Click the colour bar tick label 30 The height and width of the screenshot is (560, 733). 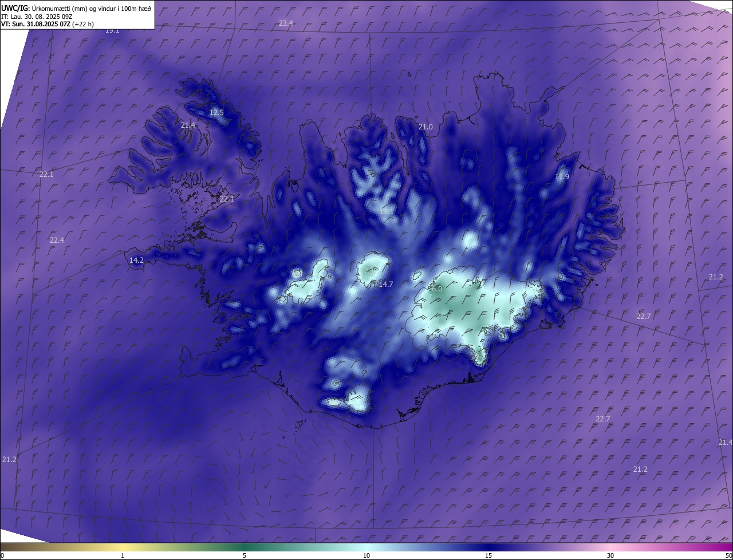610,555
